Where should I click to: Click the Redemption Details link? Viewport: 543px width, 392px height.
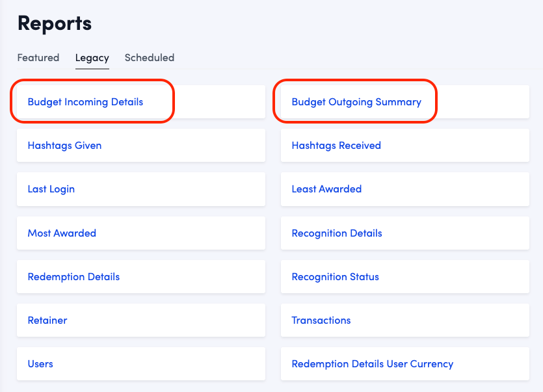click(73, 277)
